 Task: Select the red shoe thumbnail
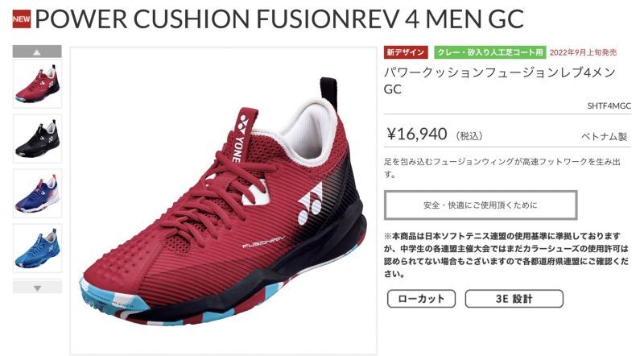pos(37,84)
